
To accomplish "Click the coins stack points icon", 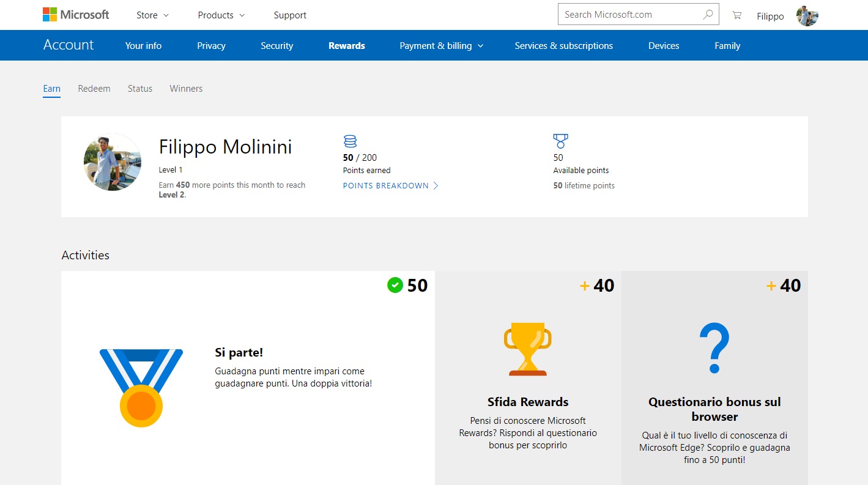I will coord(350,142).
